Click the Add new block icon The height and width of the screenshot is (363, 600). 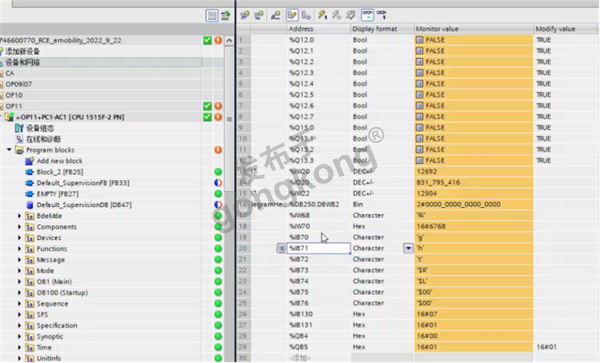29,161
